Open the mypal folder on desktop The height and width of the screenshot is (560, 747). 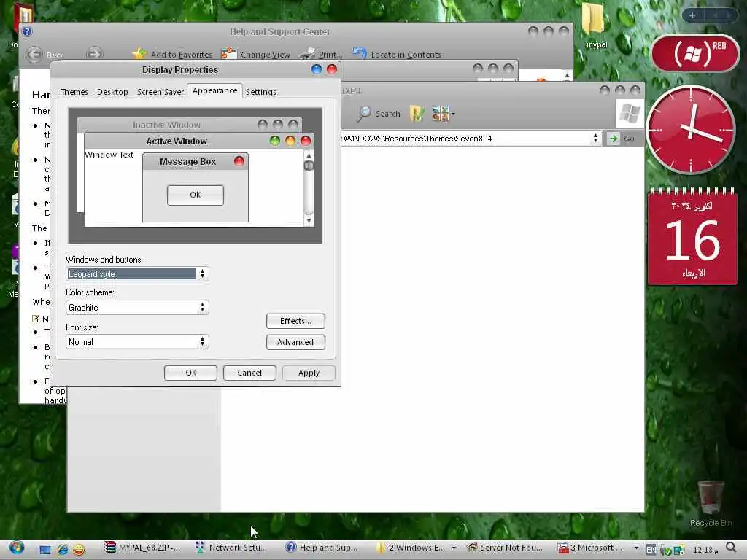click(595, 26)
